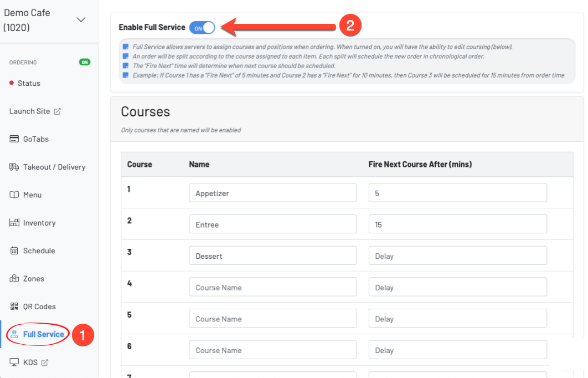The image size is (588, 378).
Task: Click course 6 Course Name field
Action: tap(272, 350)
